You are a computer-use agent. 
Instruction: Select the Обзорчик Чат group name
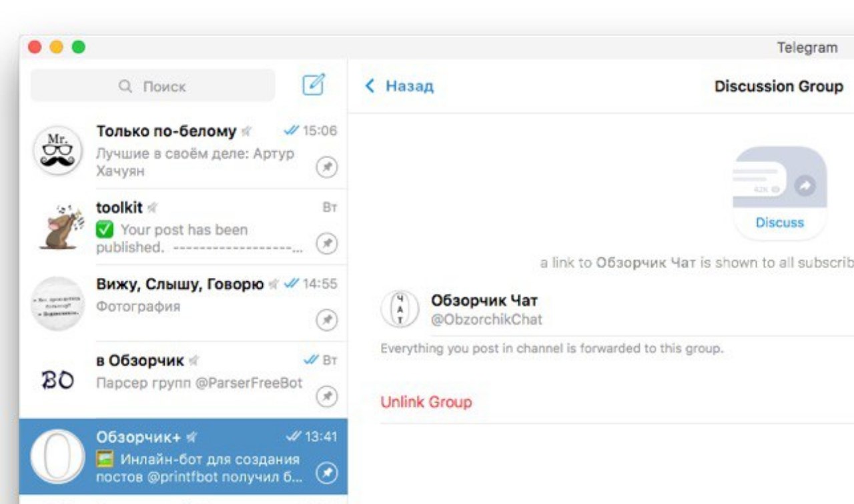(484, 301)
